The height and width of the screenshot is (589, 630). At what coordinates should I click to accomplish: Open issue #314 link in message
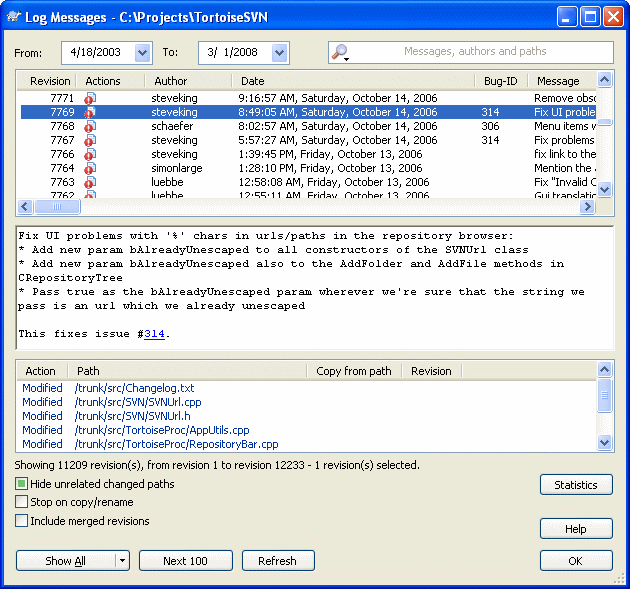pyautogui.click(x=154, y=334)
